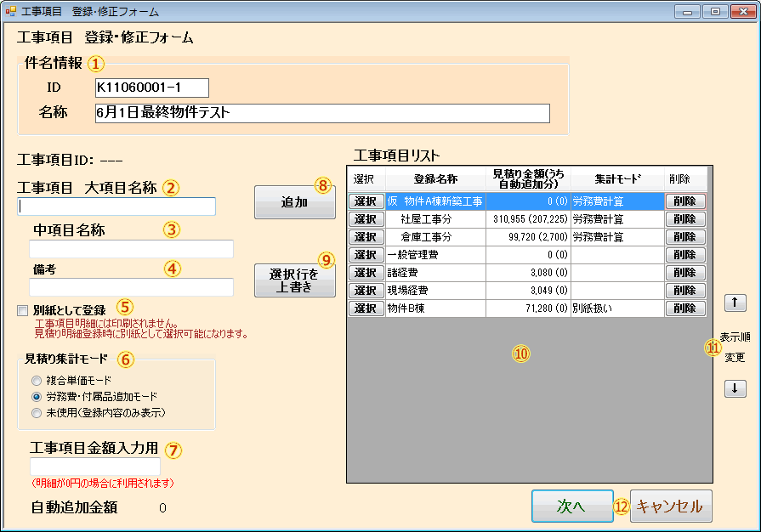Click the 備考 input field
Screen dimensions: 761x532
pos(131,287)
